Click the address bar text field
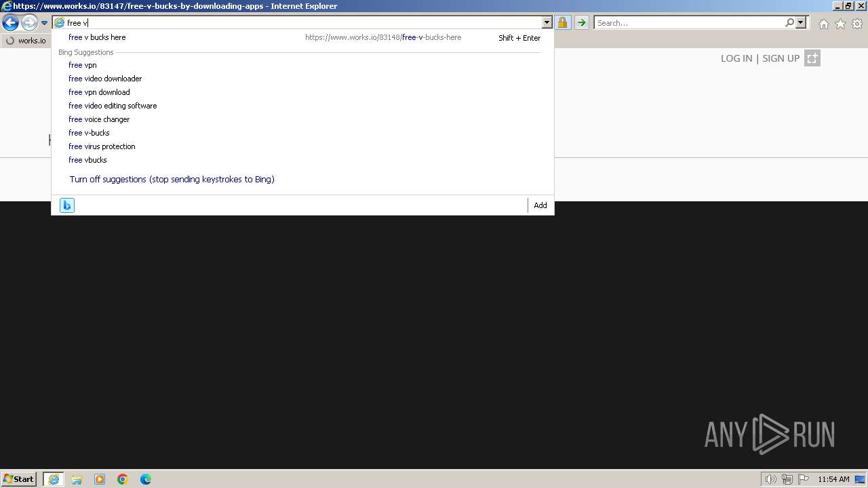Viewport: 868px width, 488px height. 303,22
